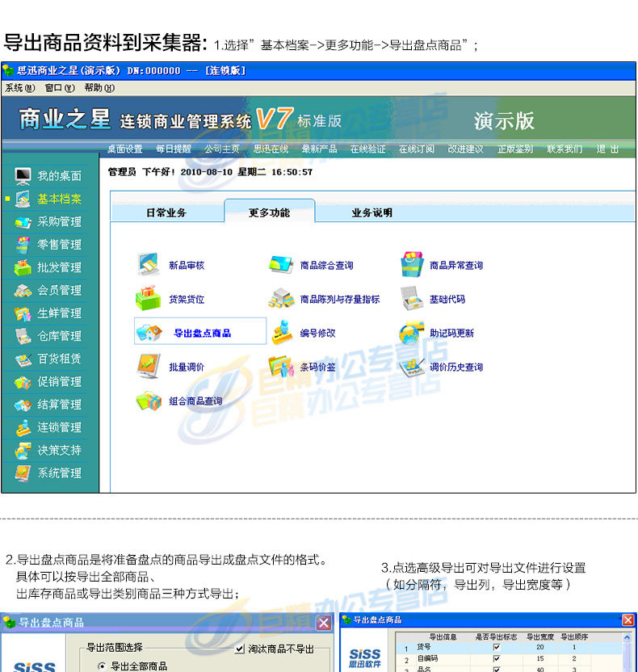Select 导出全部商品 radio option
638x672 pixels.
102,666
